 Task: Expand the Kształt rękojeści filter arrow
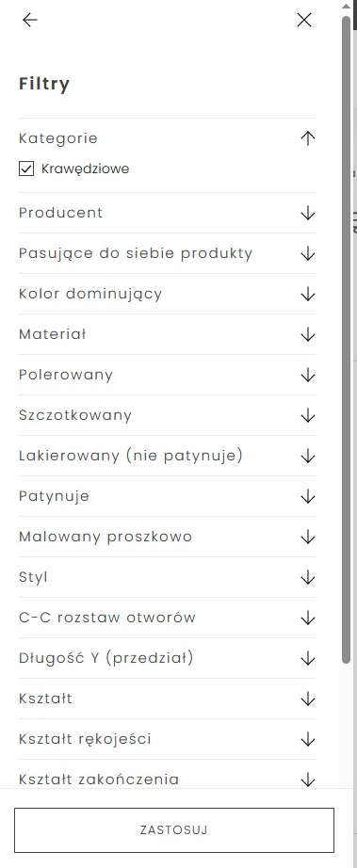[308, 740]
